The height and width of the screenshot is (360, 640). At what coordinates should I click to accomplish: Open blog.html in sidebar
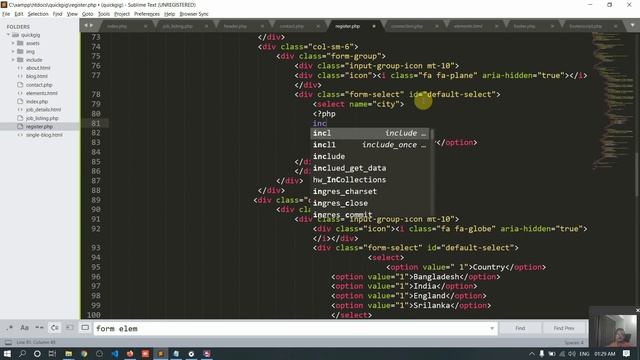coord(36,76)
